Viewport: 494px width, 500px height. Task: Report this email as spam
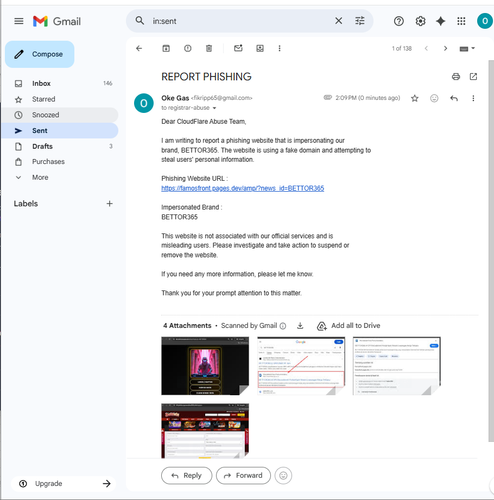(x=188, y=49)
